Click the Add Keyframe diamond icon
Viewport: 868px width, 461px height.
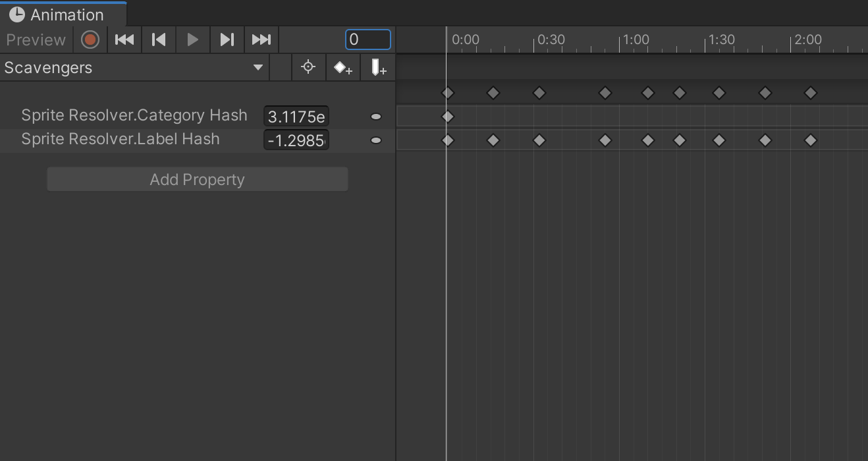(343, 67)
